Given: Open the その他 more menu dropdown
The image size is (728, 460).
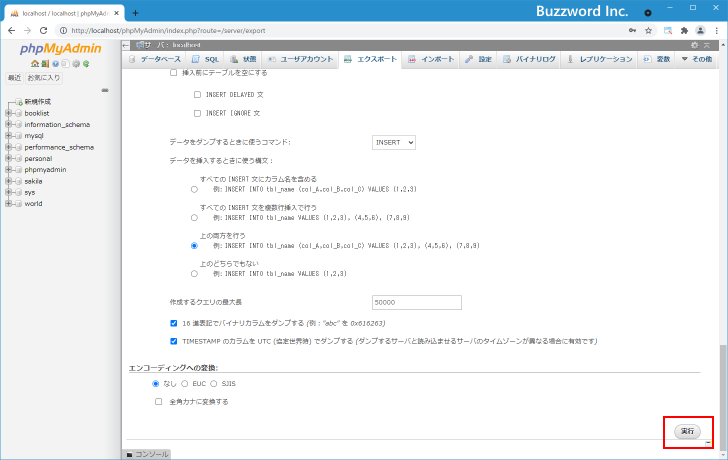Looking at the screenshot, I should pos(696,59).
